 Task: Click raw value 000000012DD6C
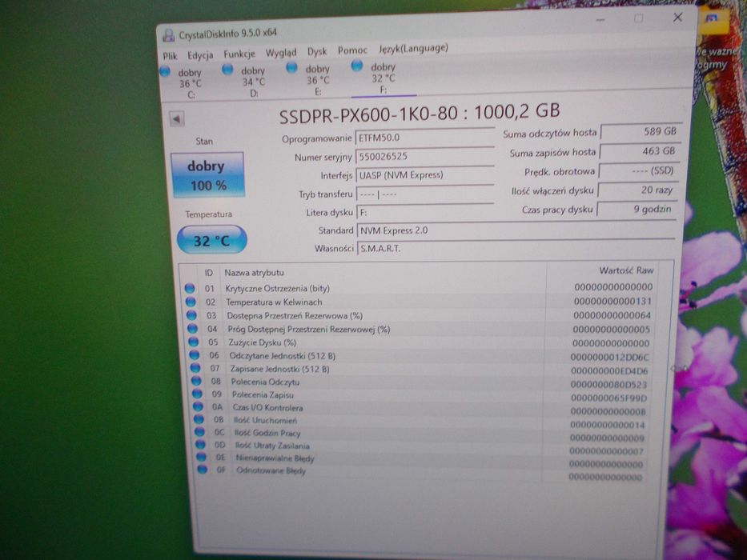[x=610, y=357]
